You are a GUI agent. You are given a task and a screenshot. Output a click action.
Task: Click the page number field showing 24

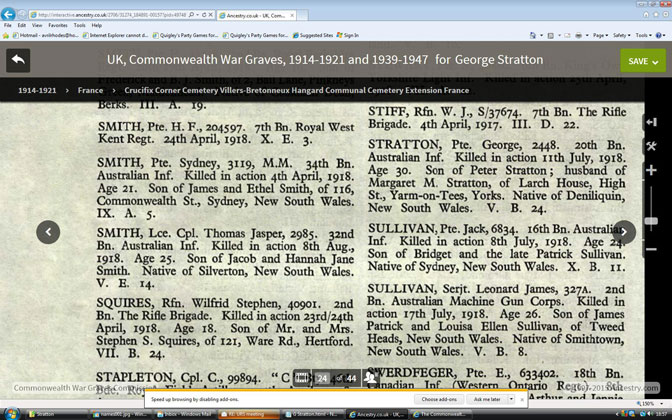pos(322,378)
